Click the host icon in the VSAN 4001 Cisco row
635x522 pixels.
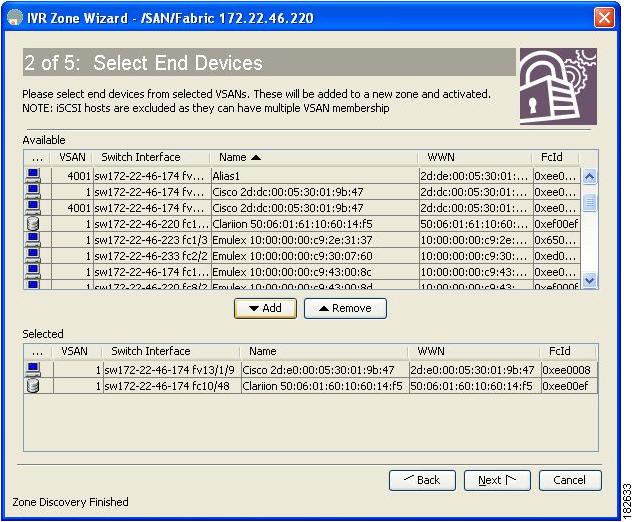tap(33, 208)
